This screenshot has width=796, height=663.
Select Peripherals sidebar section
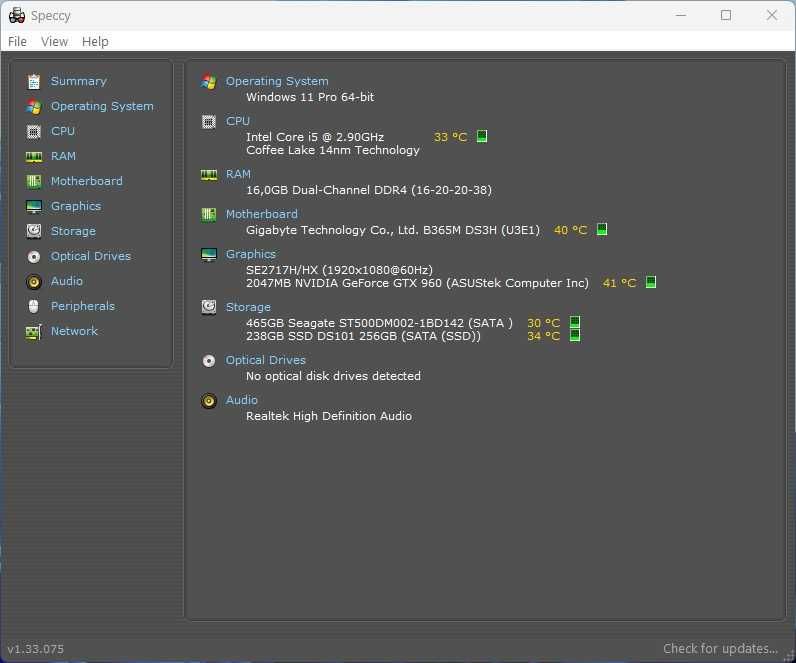[x=83, y=306]
